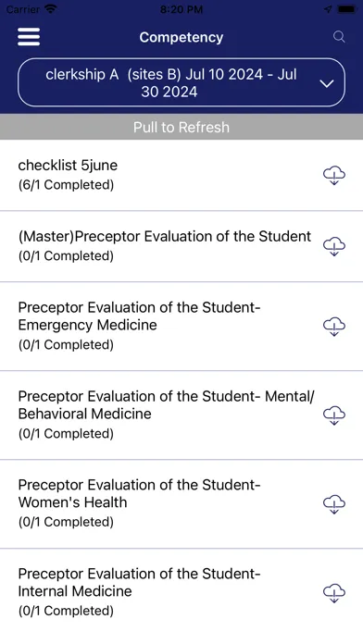
Task: Download Mental/Behavioral Medicine evaluation cloud icon
Action: 333,415
